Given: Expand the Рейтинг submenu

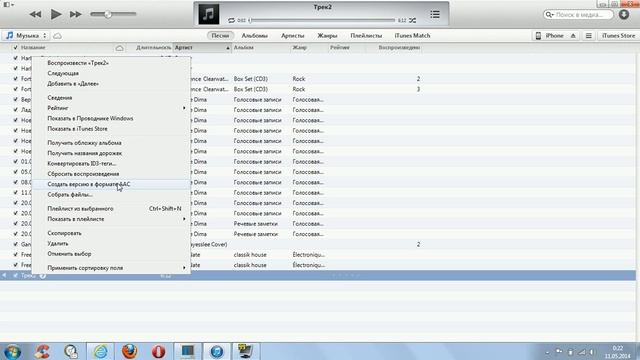Looking at the screenshot, I should (111, 108).
